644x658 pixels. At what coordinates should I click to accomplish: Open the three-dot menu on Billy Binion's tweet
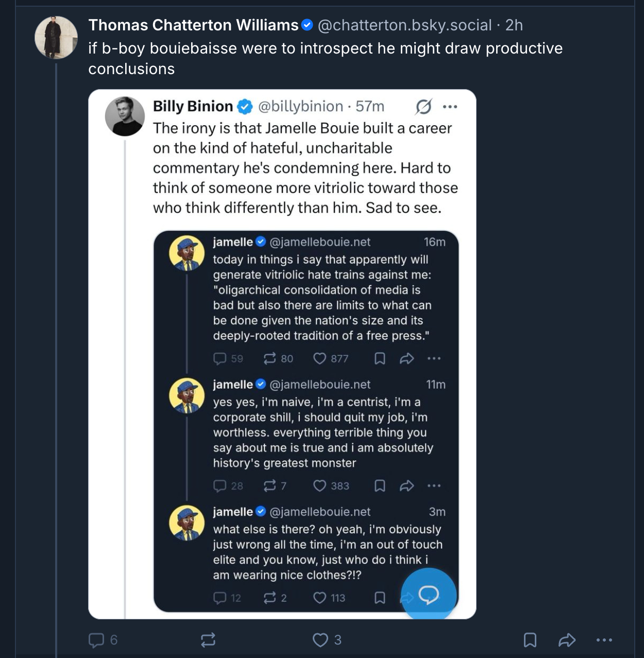(x=450, y=107)
